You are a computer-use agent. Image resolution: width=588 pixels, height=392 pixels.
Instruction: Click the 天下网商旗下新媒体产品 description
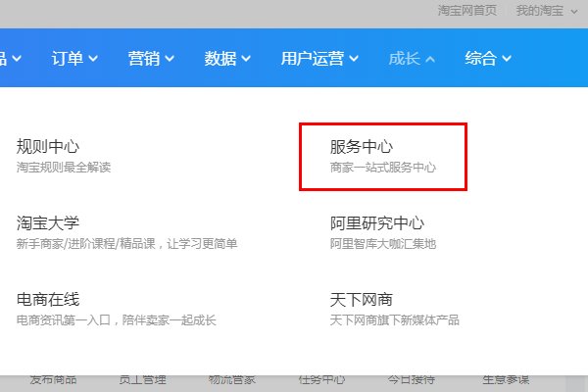(x=395, y=320)
